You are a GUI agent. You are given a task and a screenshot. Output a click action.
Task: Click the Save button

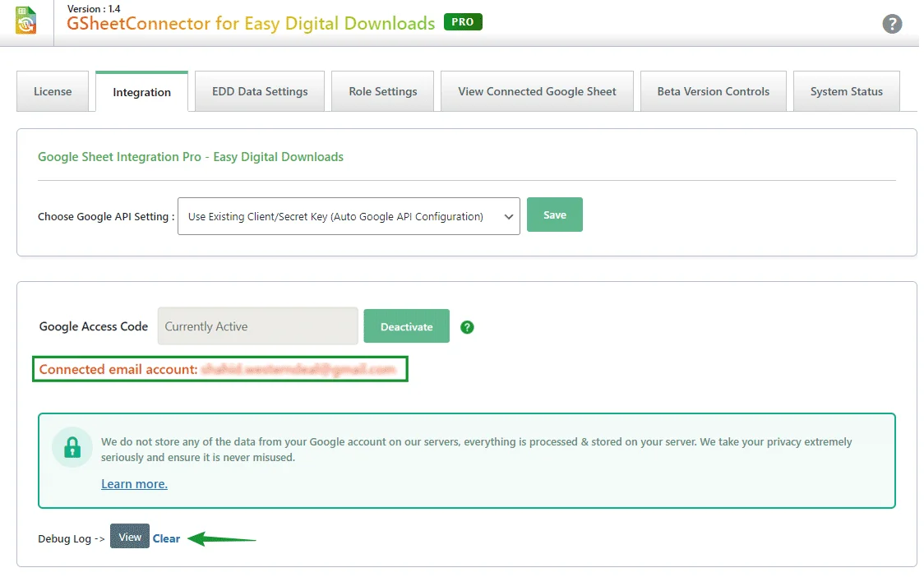coord(555,215)
